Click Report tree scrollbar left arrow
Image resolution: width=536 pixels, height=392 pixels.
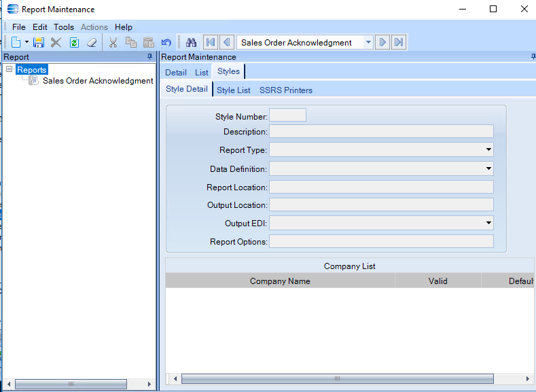9,384
